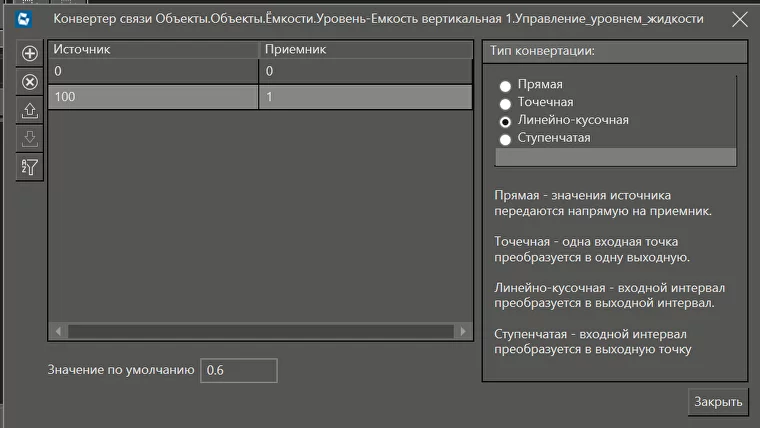760x428 pixels.
Task: Choose the Ступенчатая conversion option
Action: (x=505, y=139)
